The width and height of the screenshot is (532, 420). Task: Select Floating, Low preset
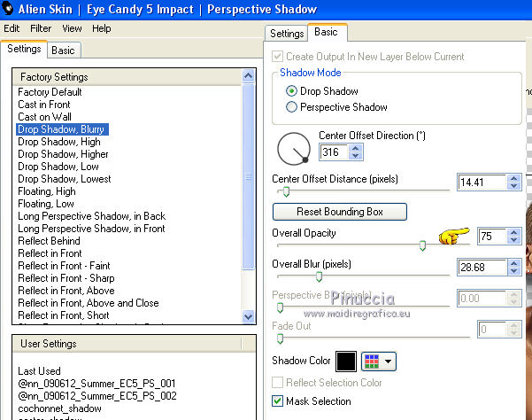coord(46,204)
